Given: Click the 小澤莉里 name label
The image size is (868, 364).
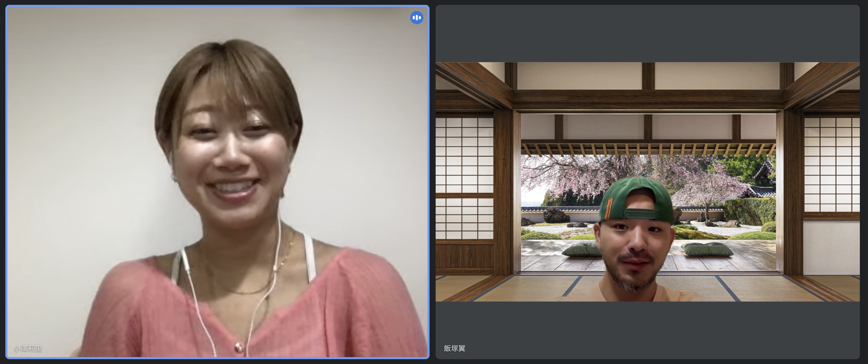Looking at the screenshot, I should 28,348.
